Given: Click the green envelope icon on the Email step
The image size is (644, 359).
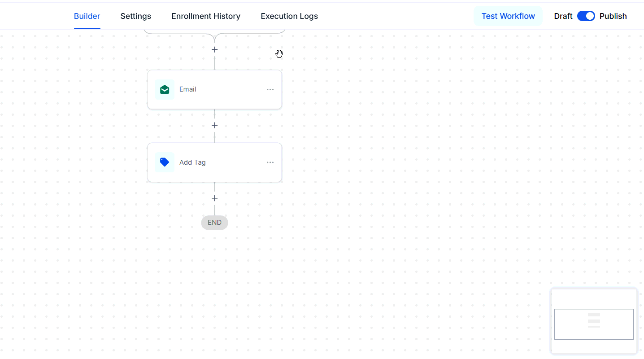Looking at the screenshot, I should (165, 90).
